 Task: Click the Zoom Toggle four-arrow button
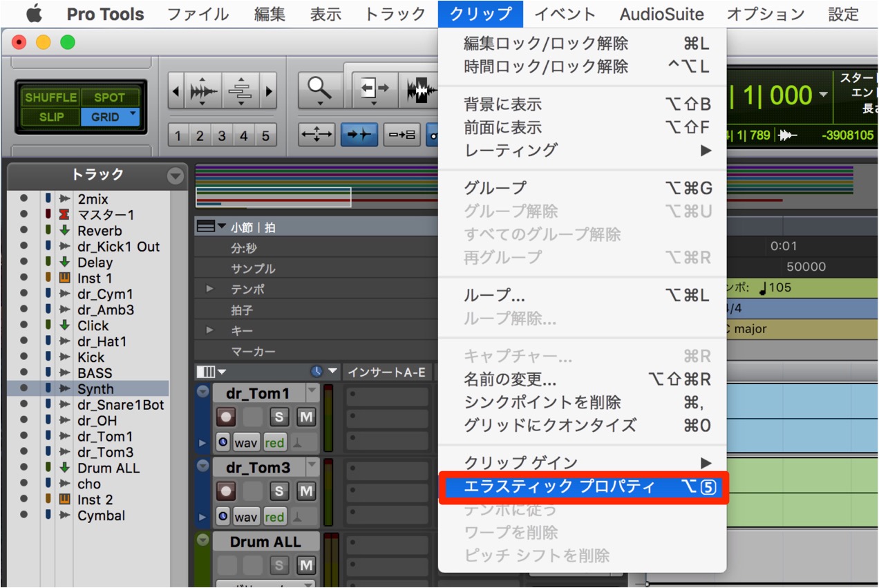click(316, 135)
